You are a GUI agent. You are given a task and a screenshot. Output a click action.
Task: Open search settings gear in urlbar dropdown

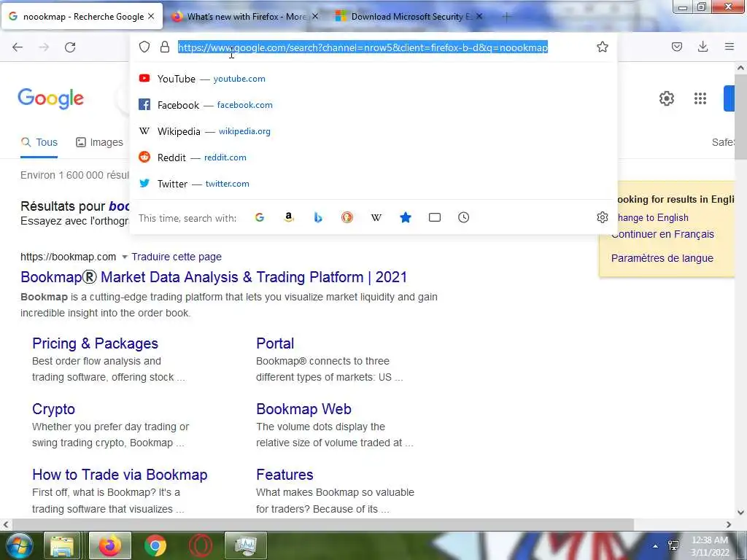(x=602, y=217)
